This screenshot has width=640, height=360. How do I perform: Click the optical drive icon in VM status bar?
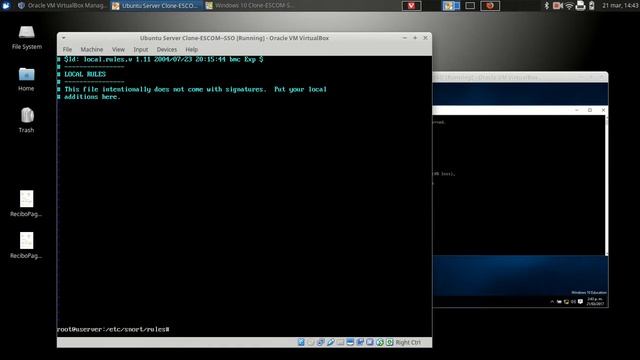click(x=311, y=342)
